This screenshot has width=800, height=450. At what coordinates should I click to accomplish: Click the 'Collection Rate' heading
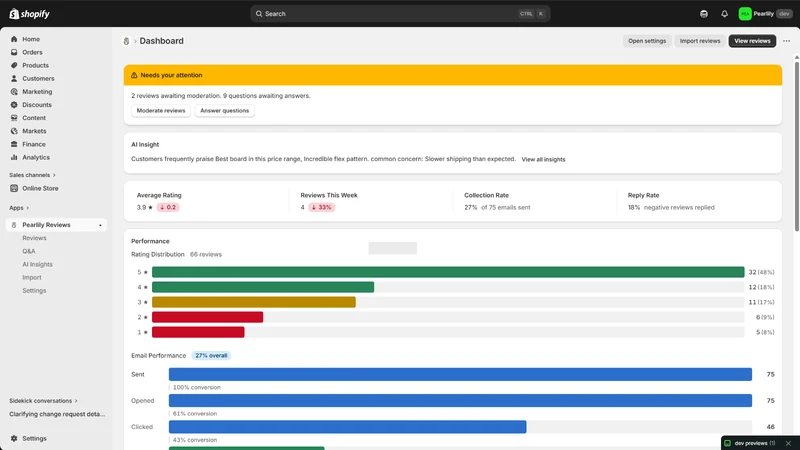486,195
